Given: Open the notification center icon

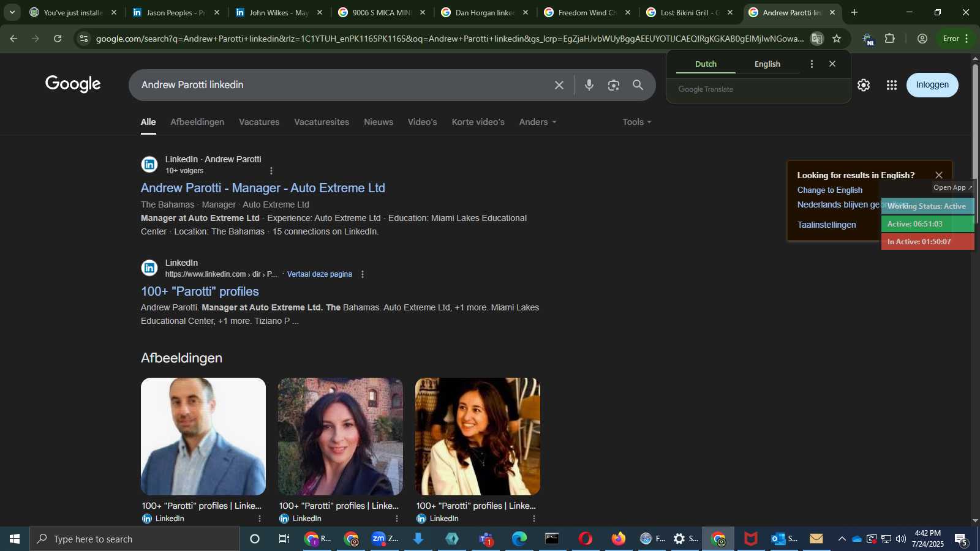Looking at the screenshot, I should tap(961, 539).
